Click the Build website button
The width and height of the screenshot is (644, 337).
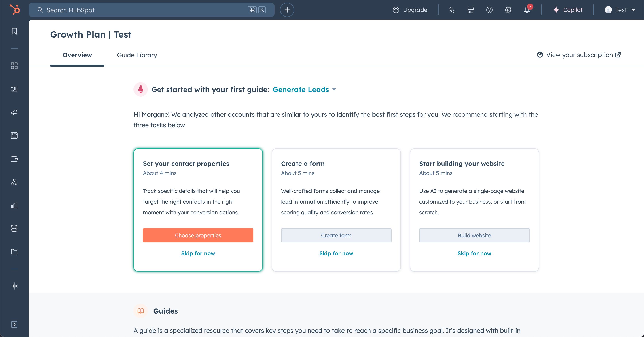pyautogui.click(x=474, y=235)
